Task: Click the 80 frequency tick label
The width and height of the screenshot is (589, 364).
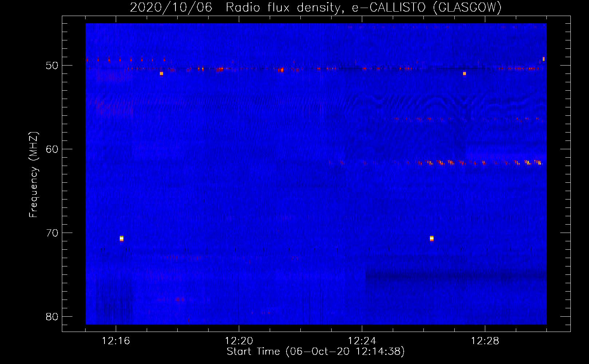Action: coord(52,317)
